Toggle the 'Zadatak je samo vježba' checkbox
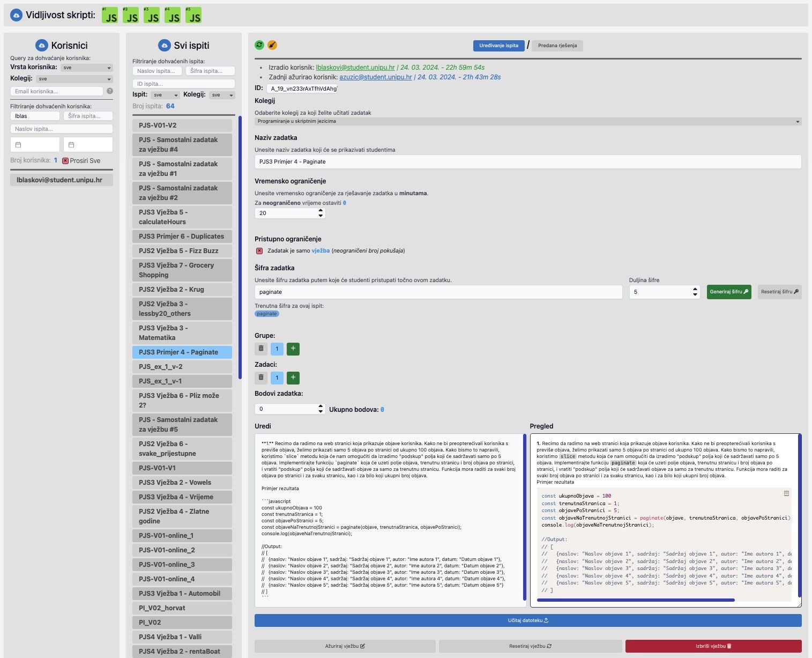This screenshot has width=812, height=658. click(x=259, y=251)
